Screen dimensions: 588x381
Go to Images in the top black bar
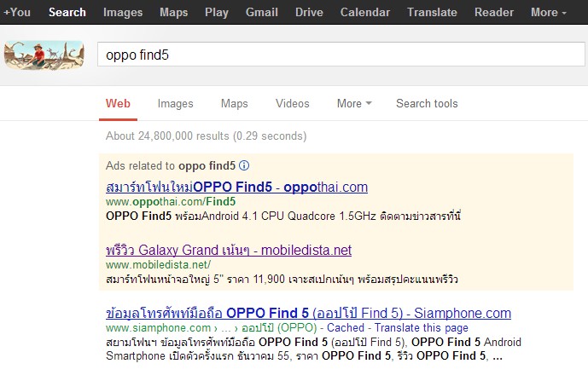[123, 13]
